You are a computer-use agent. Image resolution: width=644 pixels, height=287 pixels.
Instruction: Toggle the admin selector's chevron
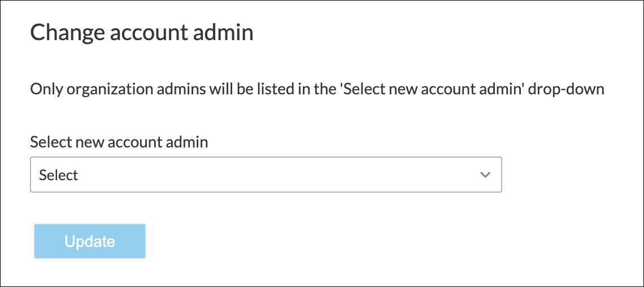click(x=485, y=175)
